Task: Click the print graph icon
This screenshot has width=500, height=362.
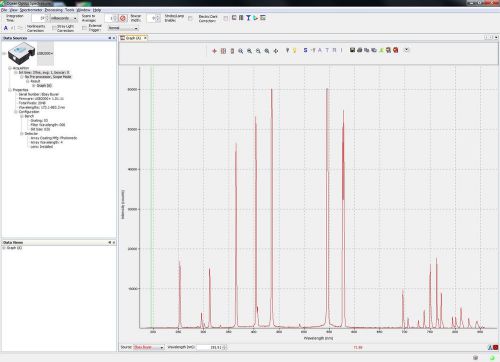Action: tap(359, 50)
